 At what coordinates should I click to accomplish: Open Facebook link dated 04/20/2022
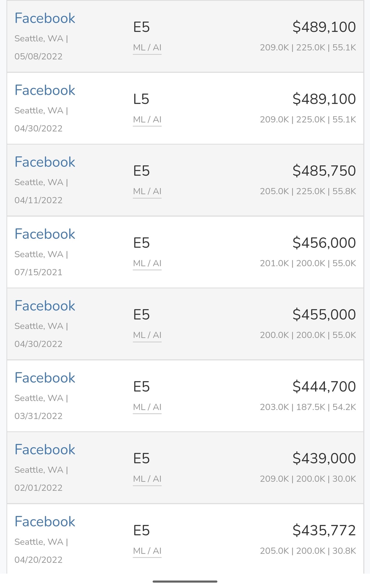click(45, 522)
